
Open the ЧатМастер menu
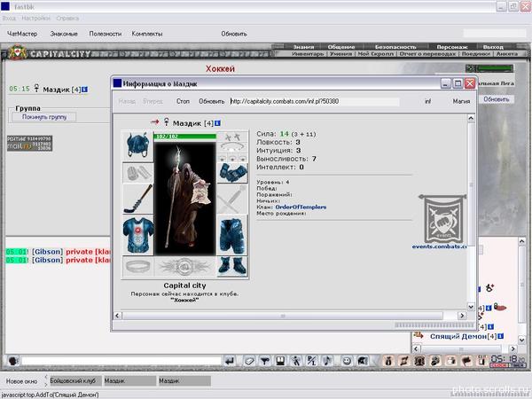22,34
